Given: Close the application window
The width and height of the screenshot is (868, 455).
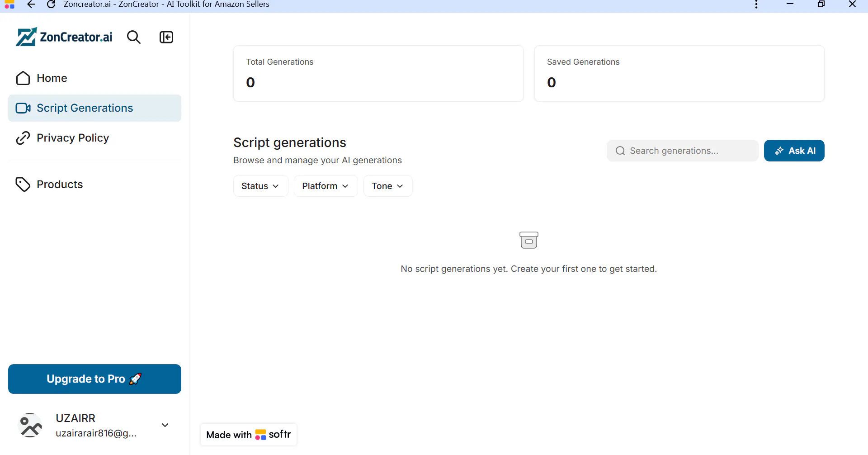Looking at the screenshot, I should coord(852,4).
